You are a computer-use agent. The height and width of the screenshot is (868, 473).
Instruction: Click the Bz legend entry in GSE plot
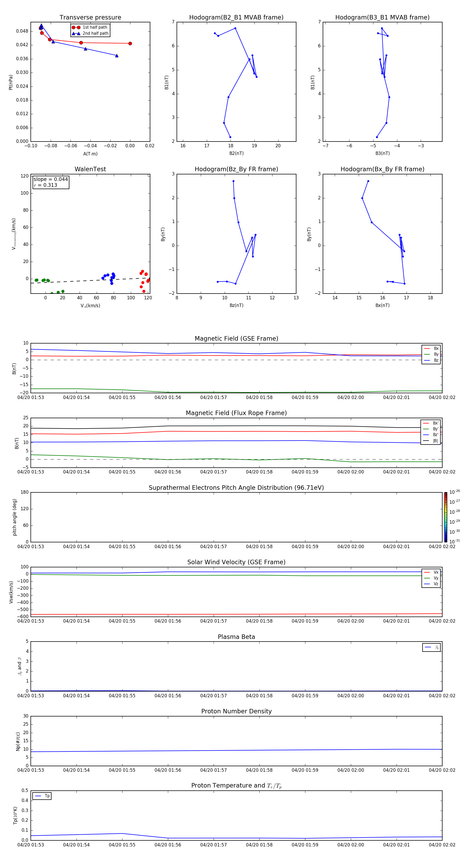click(431, 360)
